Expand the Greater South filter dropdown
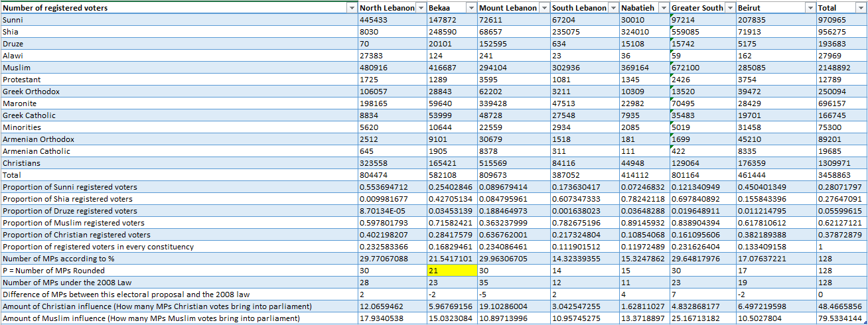868x325 pixels. point(730,8)
